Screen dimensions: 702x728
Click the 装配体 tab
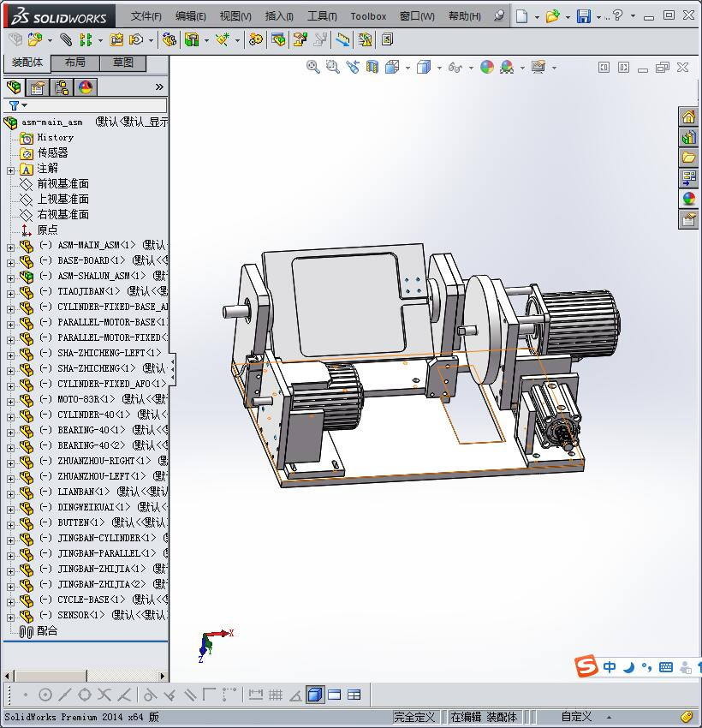click(x=27, y=63)
